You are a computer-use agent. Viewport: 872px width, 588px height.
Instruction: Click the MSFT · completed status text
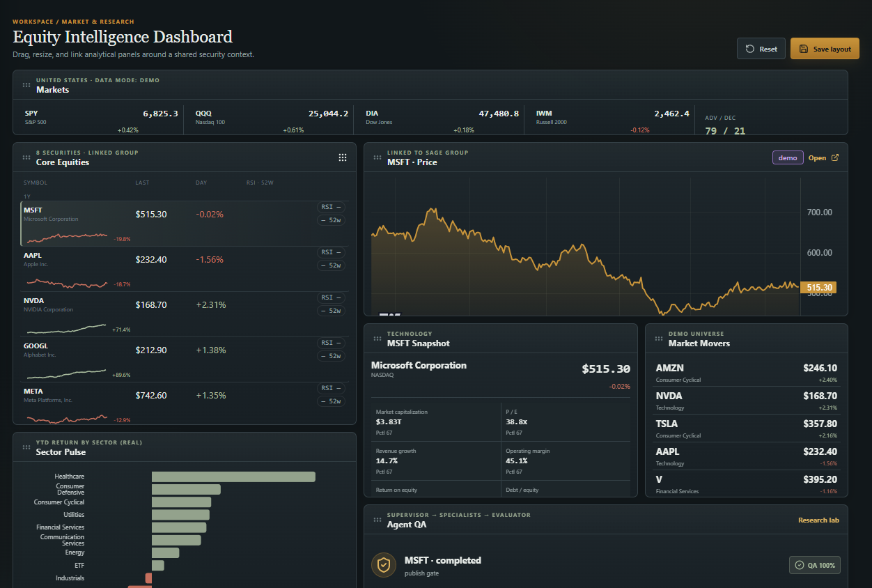tap(443, 560)
